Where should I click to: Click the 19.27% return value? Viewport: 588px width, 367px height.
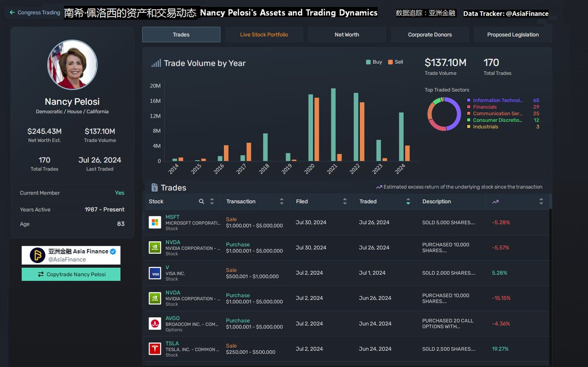point(500,349)
